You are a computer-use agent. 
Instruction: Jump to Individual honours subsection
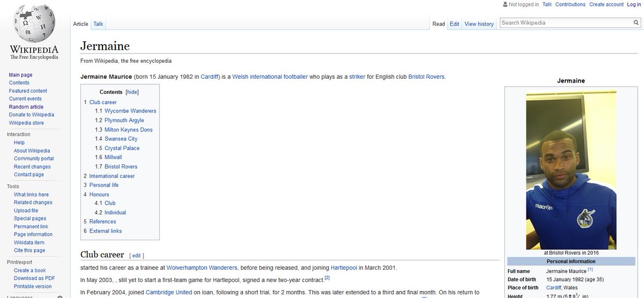[115, 212]
